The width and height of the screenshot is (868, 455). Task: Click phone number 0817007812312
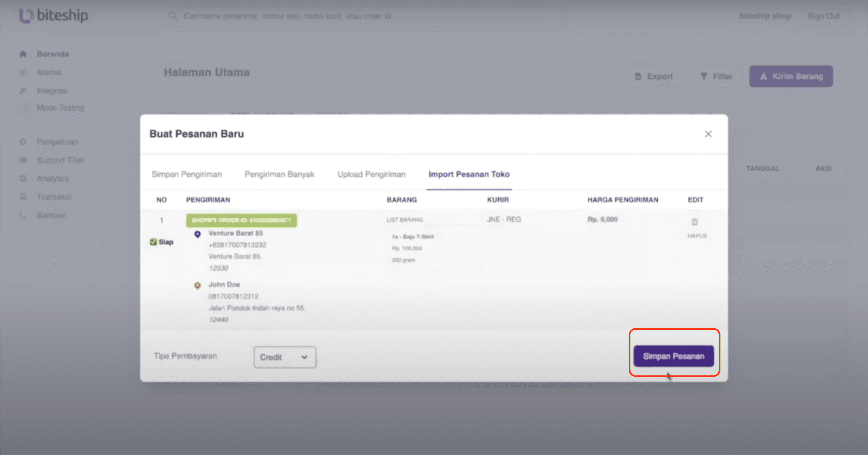[x=233, y=297]
